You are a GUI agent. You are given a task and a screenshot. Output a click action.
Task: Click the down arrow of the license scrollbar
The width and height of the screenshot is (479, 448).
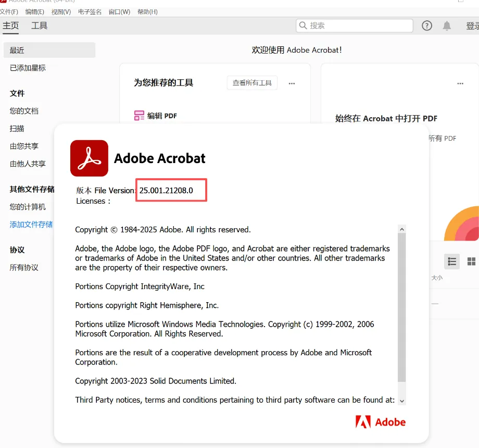(x=402, y=401)
